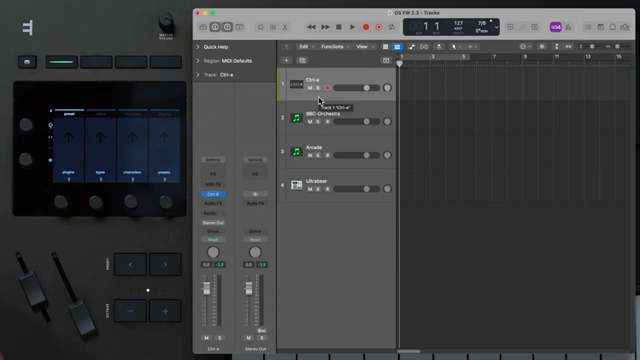Image resolution: width=640 pixels, height=360 pixels.
Task: Select the Ultrabeat track icon
Action: [x=296, y=185]
